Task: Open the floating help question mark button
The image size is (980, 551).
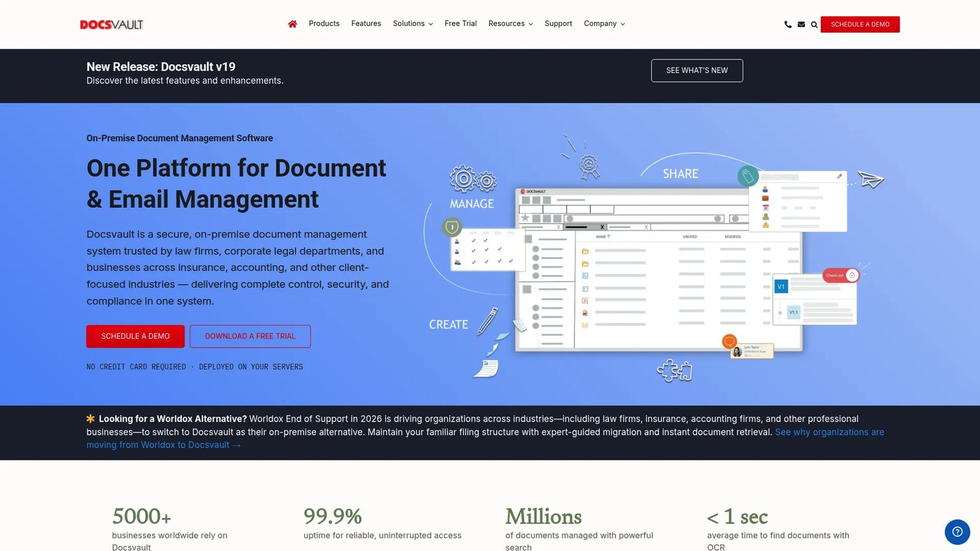Action: [x=957, y=532]
